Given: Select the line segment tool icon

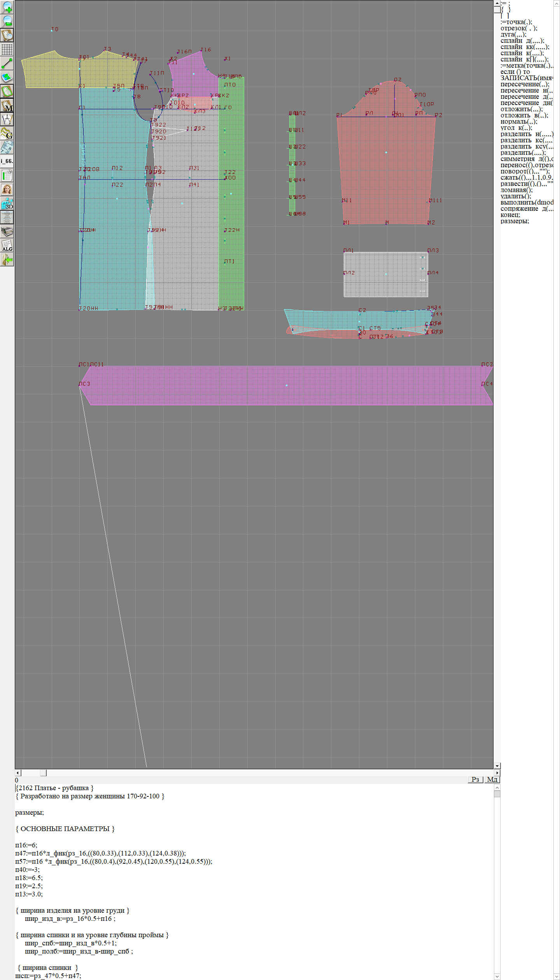Looking at the screenshot, I should (x=7, y=63).
